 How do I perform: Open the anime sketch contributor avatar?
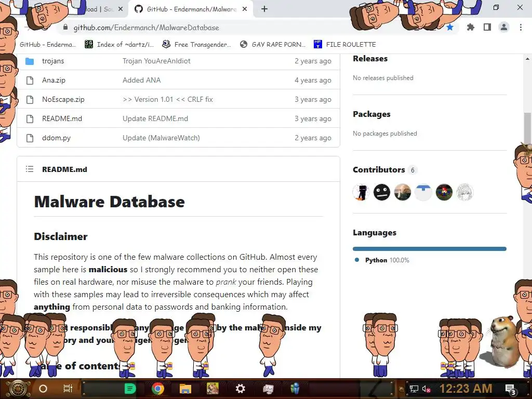[x=464, y=192]
